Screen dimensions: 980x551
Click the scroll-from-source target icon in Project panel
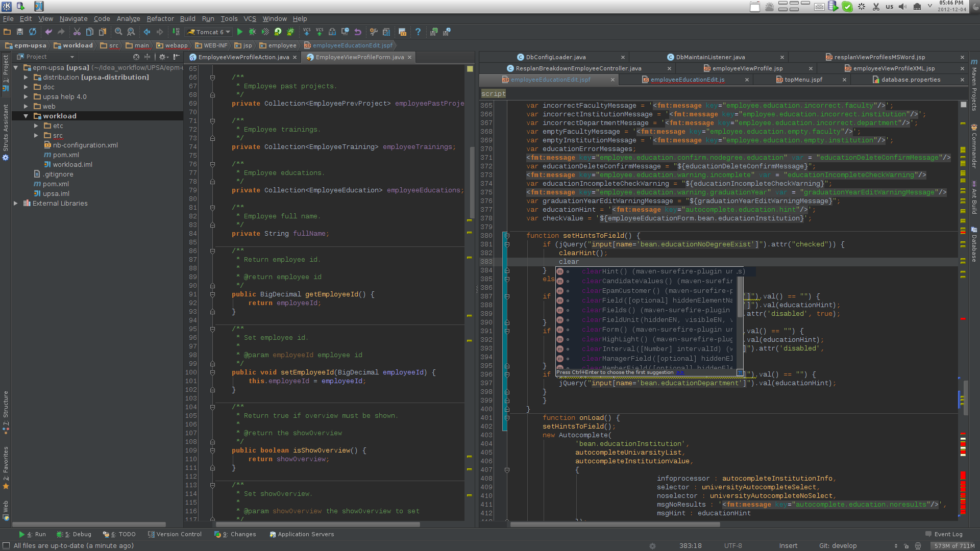[136, 57]
